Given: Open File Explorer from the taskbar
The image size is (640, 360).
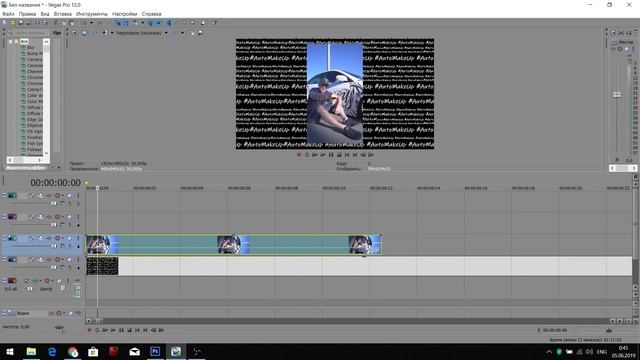Looking at the screenshot, I should click(31, 351).
